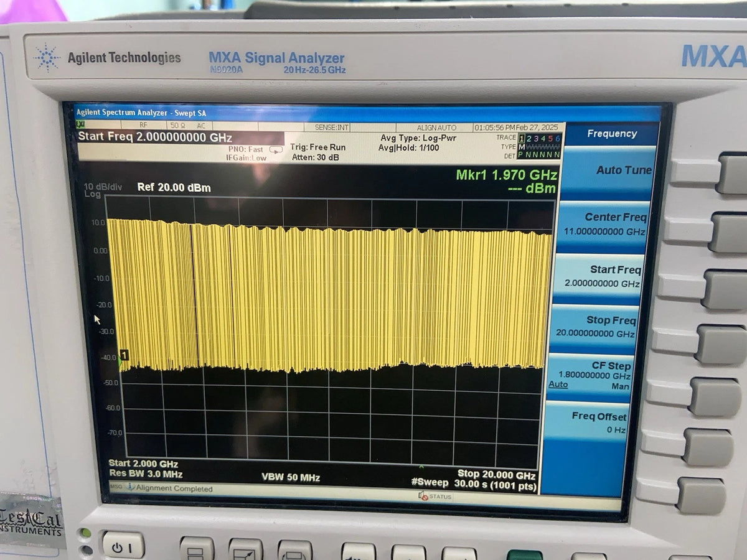Choose the Start Freq softkey
The image size is (747, 560).
click(599, 278)
